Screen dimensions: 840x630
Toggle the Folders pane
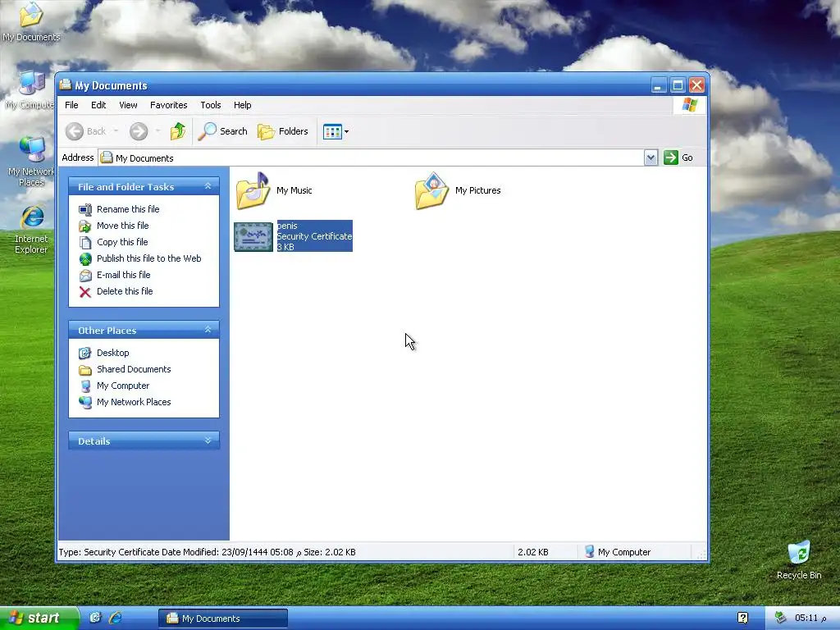tap(283, 131)
